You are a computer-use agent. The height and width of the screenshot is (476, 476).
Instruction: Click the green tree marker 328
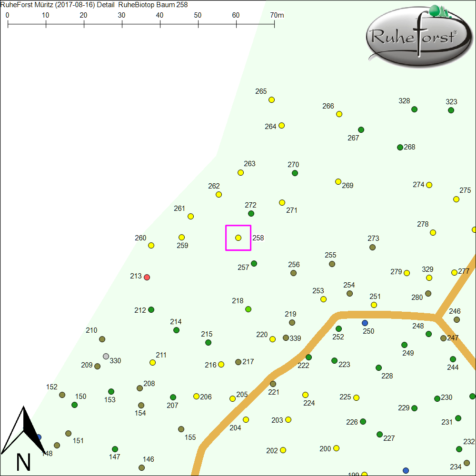click(x=414, y=109)
